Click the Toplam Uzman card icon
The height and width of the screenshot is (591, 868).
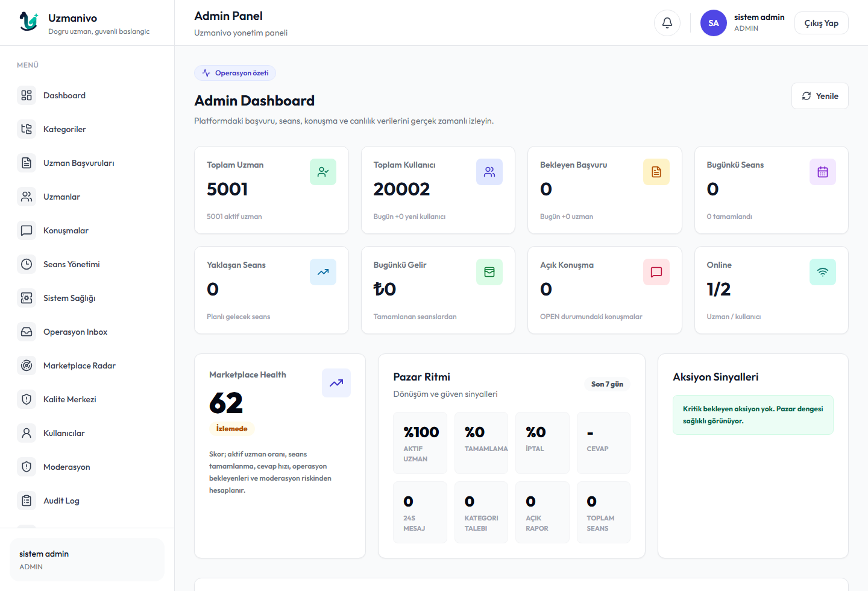(x=323, y=172)
